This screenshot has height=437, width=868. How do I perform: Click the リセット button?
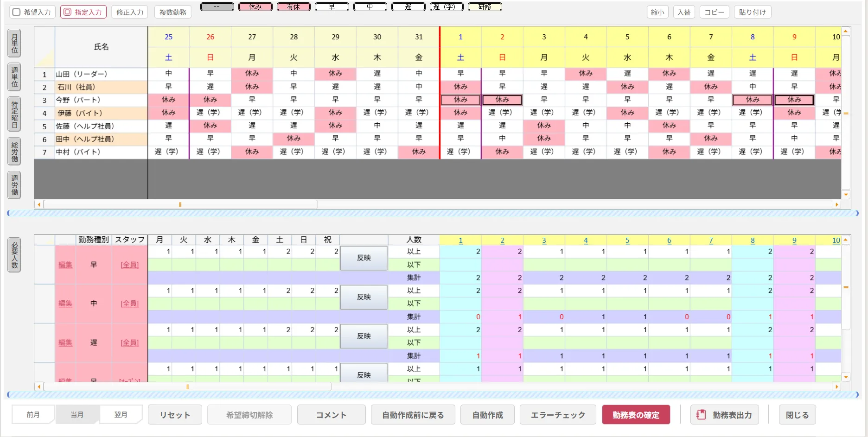175,415
